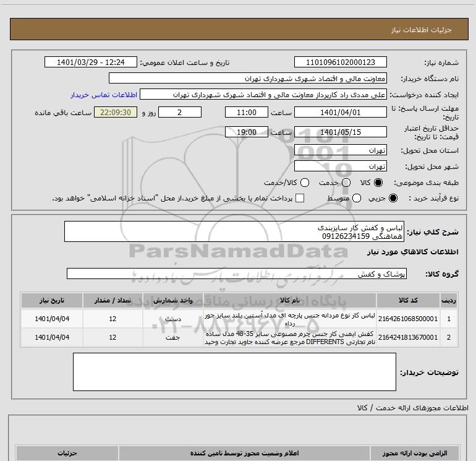Click the اطلاعات مجوزهای ارائه خدمت / کالا heading
Viewport: 476px width, 461px height.
pyautogui.click(x=412, y=408)
